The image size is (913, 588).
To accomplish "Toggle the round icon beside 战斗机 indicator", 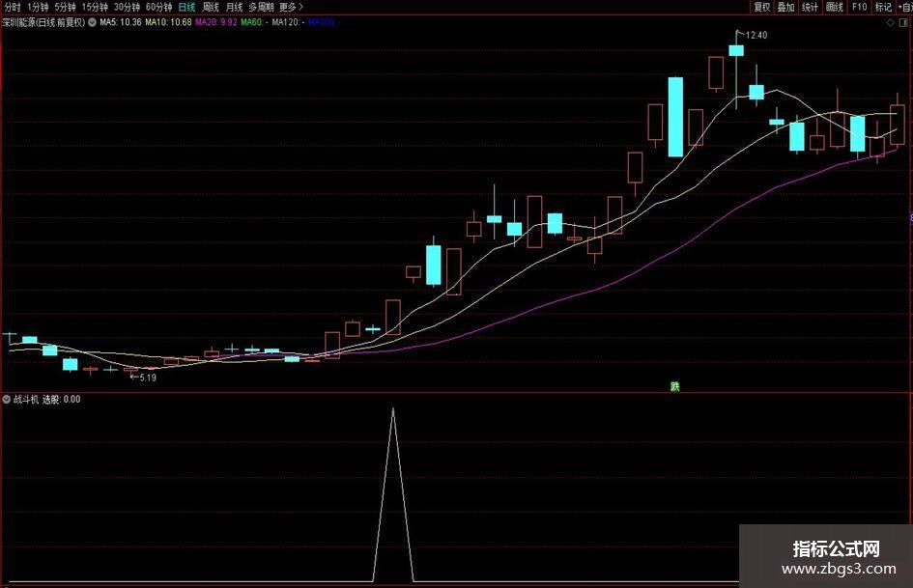I will click(7, 400).
